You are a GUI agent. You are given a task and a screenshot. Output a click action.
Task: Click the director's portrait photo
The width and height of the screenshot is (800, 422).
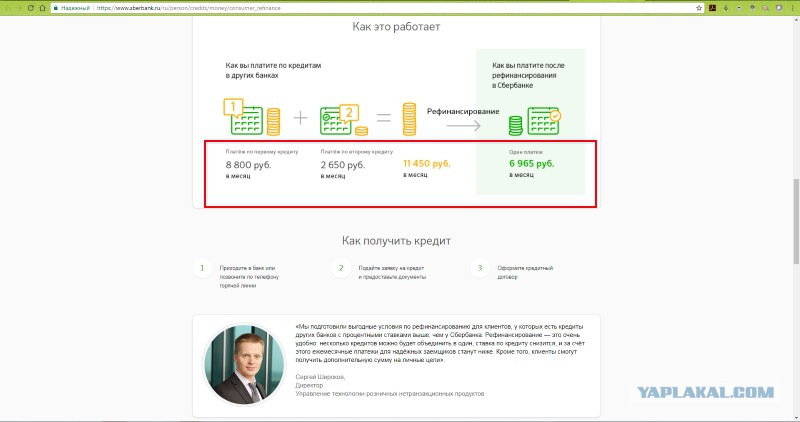click(244, 364)
